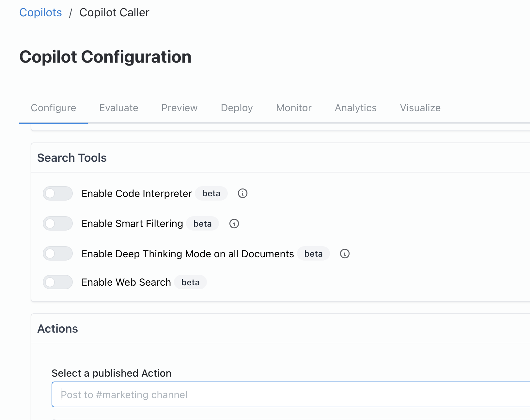Image resolution: width=530 pixels, height=420 pixels.
Task: Click the info icon beside Enable Smart Filtering
Action: 234,223
